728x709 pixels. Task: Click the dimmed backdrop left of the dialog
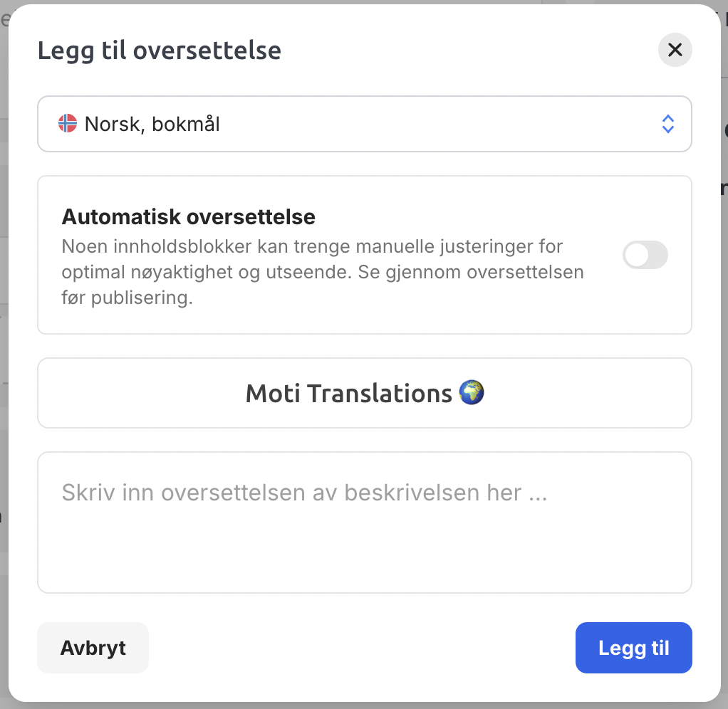4,352
